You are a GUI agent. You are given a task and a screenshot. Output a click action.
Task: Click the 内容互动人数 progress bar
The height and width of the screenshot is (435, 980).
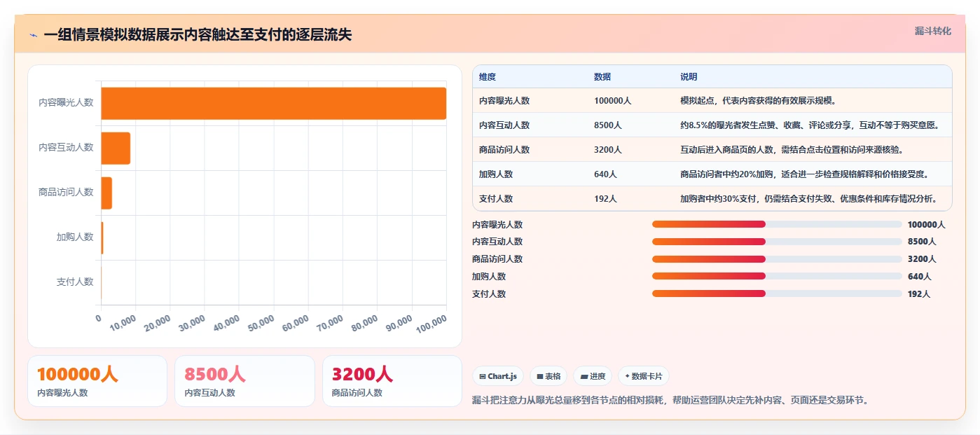(777, 242)
